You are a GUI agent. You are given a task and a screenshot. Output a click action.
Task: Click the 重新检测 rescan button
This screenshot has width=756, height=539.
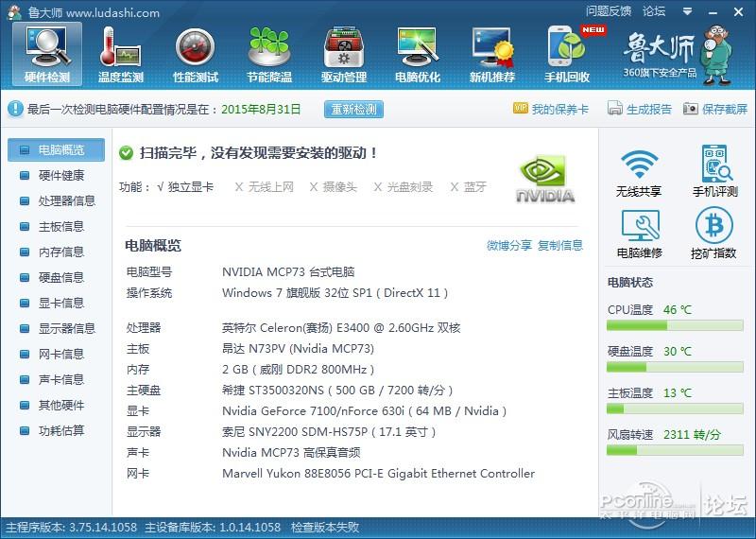pos(353,109)
